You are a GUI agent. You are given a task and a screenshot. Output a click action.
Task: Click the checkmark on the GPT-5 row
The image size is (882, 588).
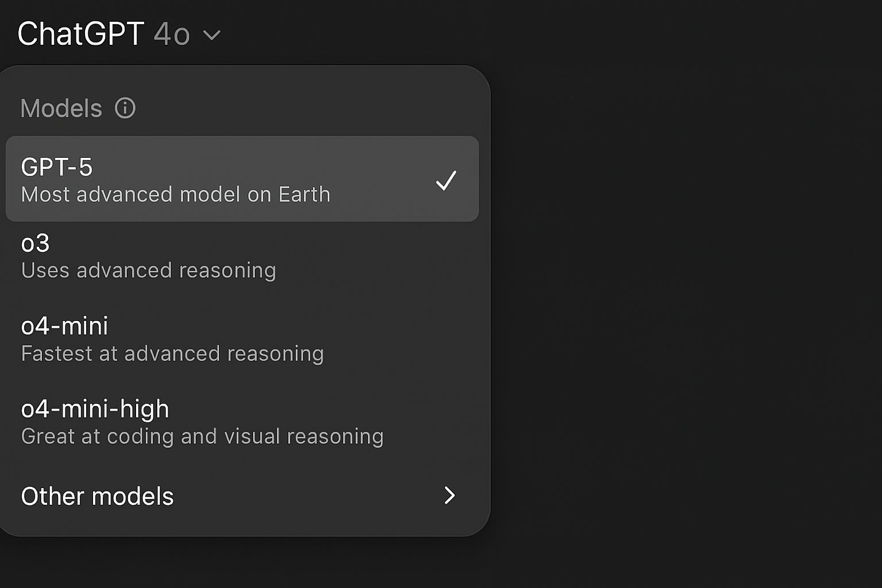(x=446, y=180)
